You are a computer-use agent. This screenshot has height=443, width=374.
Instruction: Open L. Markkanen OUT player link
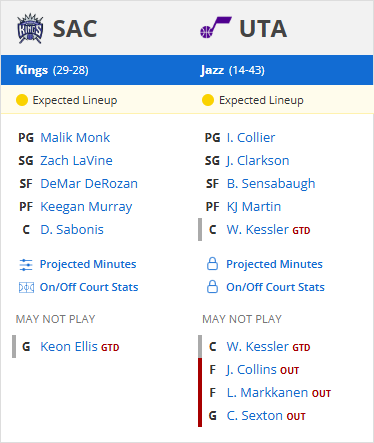(x=267, y=392)
